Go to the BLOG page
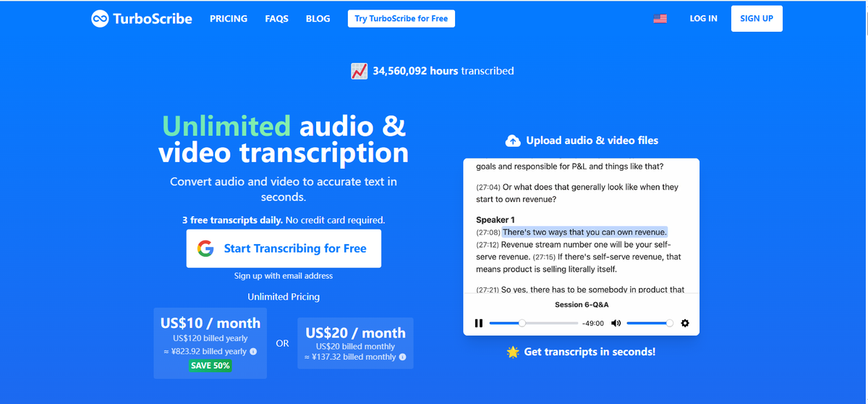 point(318,19)
